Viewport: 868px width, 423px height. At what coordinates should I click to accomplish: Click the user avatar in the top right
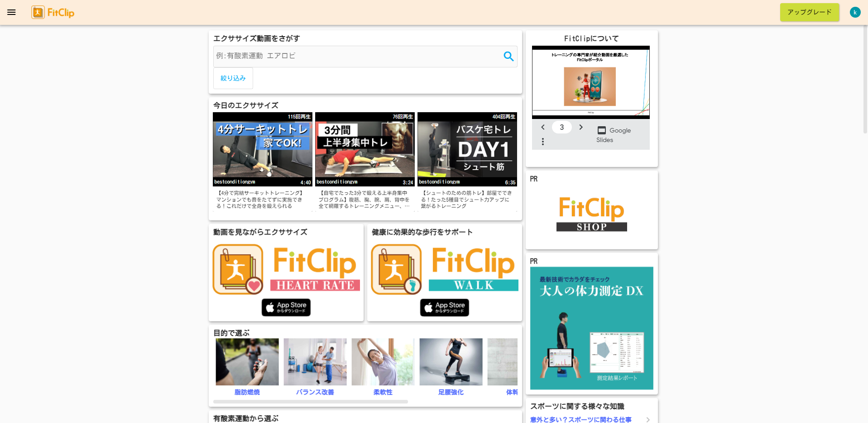(x=855, y=12)
